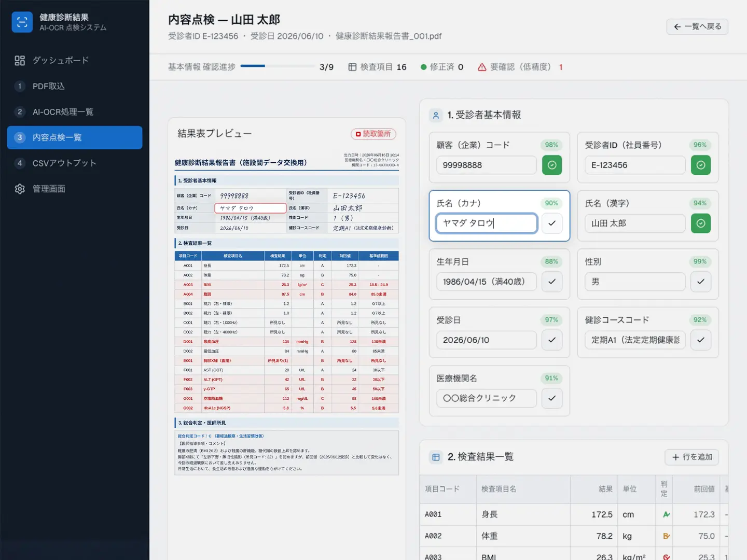Select step 3 内容点検一覧

pos(75,137)
